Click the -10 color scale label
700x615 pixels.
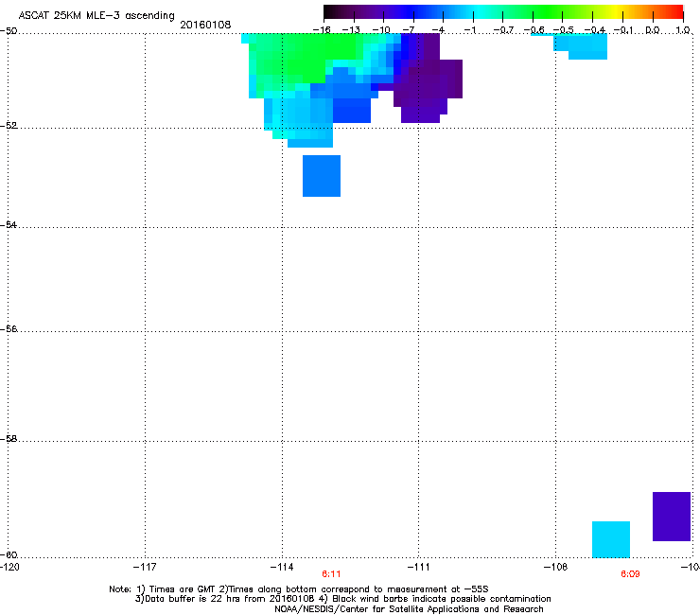[381, 30]
